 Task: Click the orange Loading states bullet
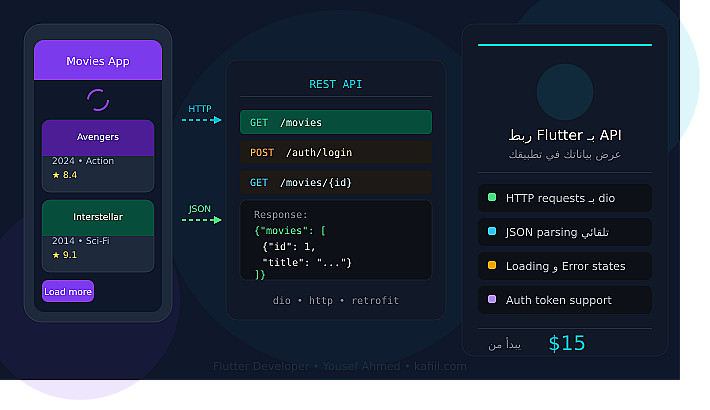(x=492, y=266)
